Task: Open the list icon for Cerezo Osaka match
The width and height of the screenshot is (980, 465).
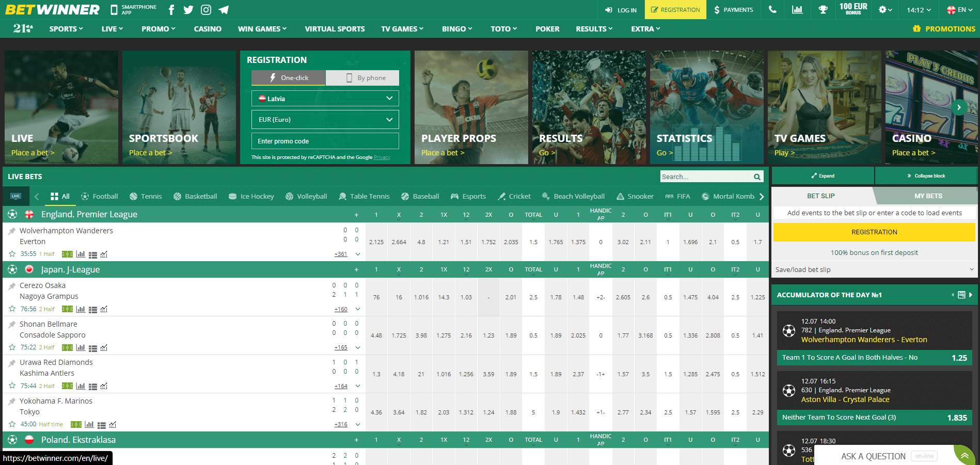Action: (93, 310)
